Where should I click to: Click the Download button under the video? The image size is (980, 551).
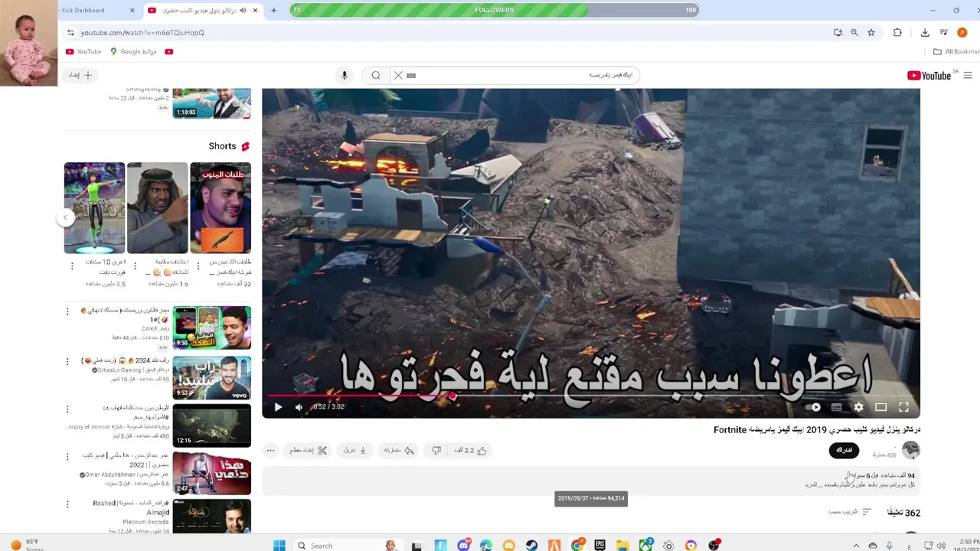[x=354, y=451]
